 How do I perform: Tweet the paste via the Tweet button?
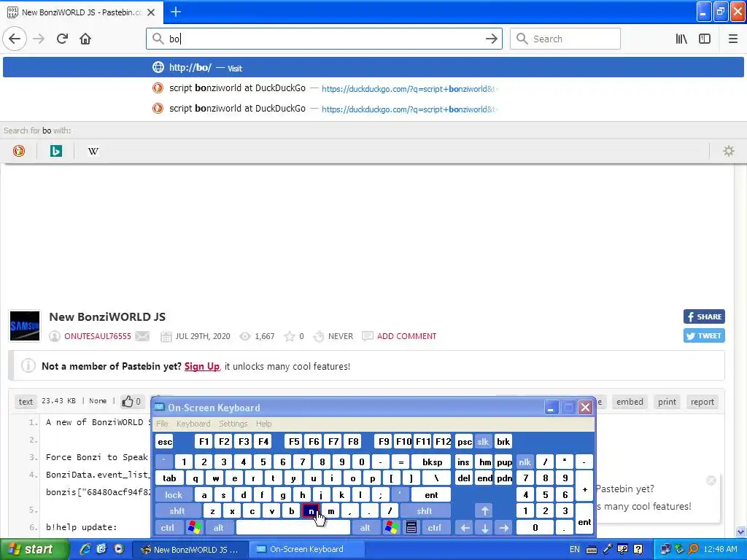704,335
